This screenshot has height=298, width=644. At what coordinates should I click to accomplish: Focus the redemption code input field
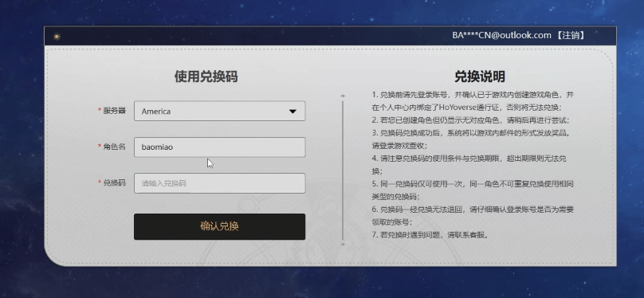(x=219, y=183)
